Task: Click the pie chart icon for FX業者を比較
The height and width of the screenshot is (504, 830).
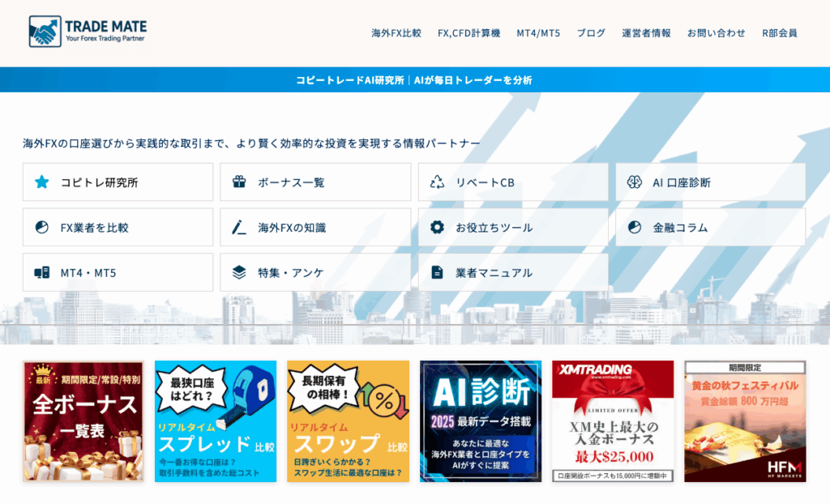Action: 42,228
